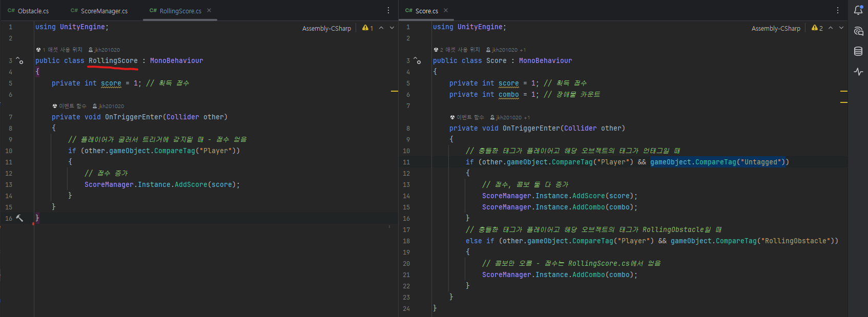Screen dimensions: 868x317
Task: Jump to previous highlighted problem in RollingScore.cs
Action: [381, 28]
